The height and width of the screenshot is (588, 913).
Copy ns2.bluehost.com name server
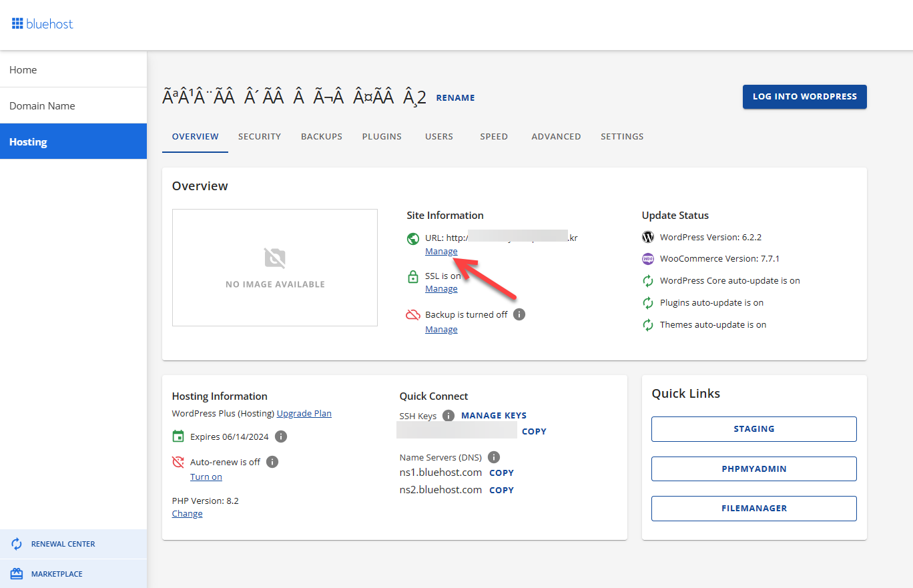(x=501, y=490)
